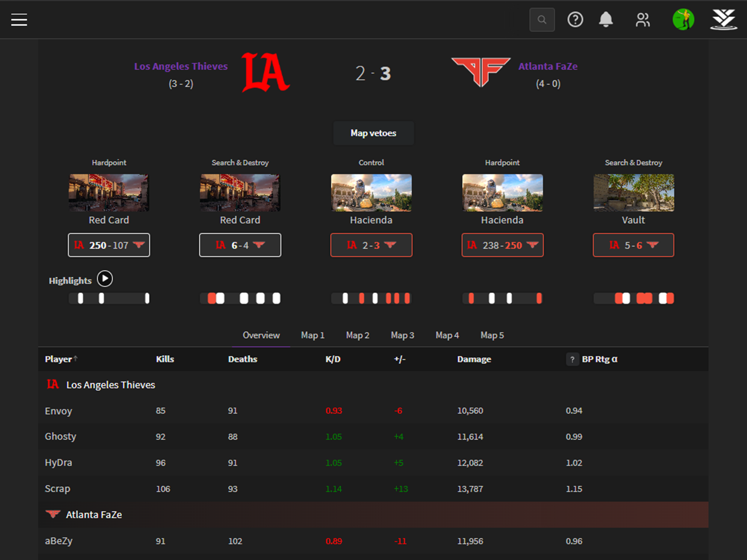Open Red Card Hardpoint map thumbnail
The width and height of the screenshot is (747, 560).
tap(109, 193)
